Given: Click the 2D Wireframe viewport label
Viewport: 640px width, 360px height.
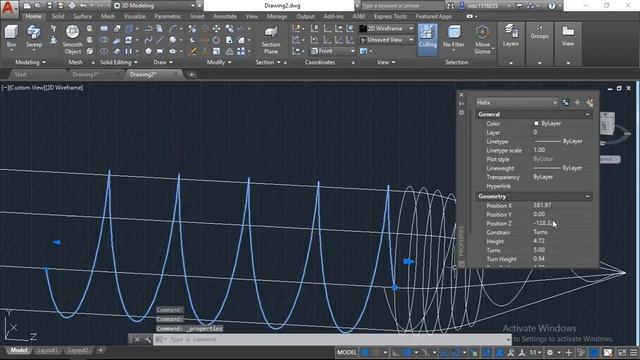Looking at the screenshot, I should [64, 88].
